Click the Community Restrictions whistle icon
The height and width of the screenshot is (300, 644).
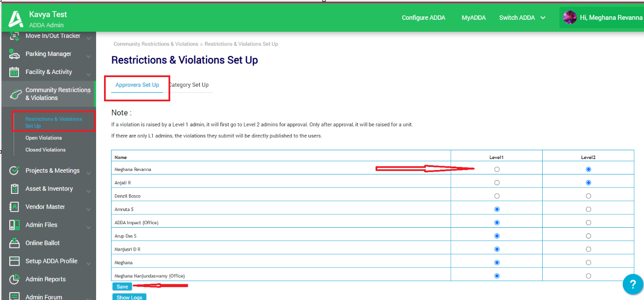(16, 94)
